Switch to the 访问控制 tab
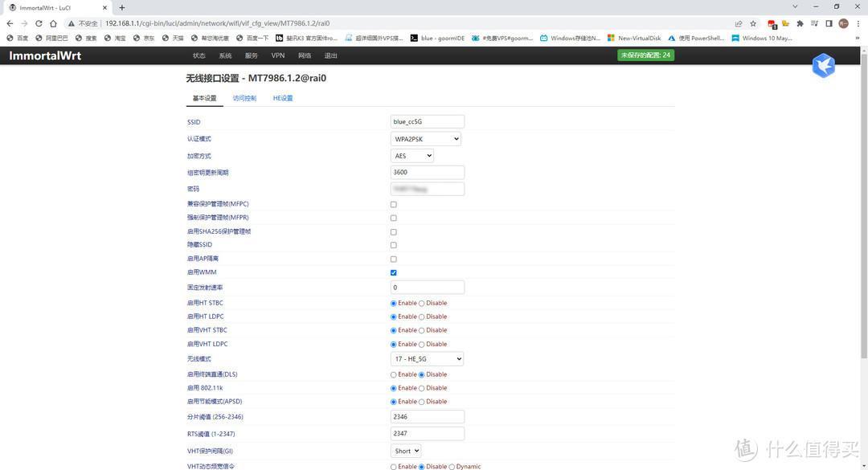 244,98
